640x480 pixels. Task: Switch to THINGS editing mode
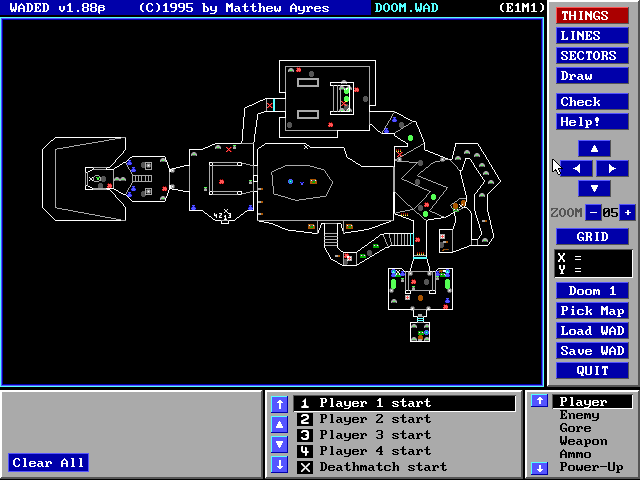592,15
